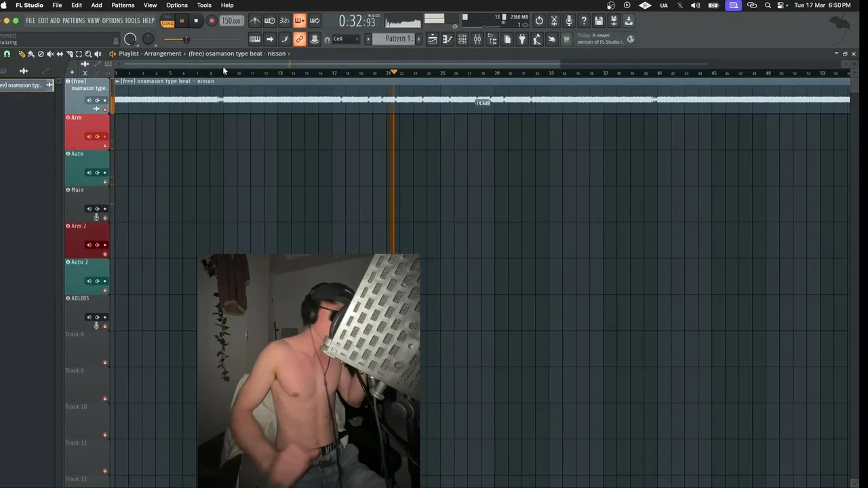Open the macOS View menu

click(150, 5)
